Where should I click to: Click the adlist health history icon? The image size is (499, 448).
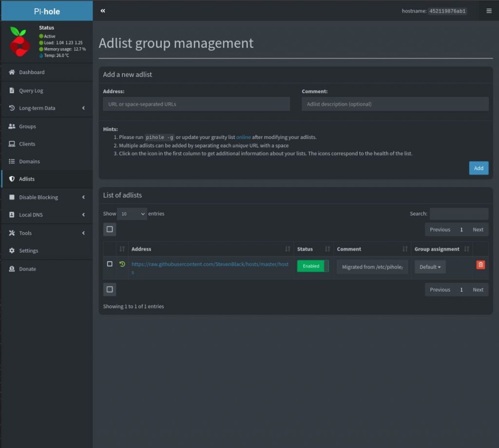click(121, 264)
